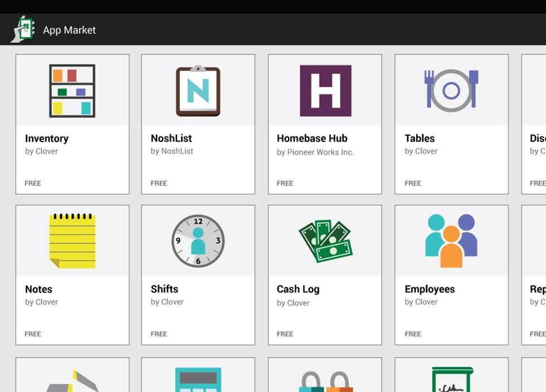This screenshot has height=392, width=546.
Task: Open the NoshList clipboard icon
Action: click(x=198, y=91)
